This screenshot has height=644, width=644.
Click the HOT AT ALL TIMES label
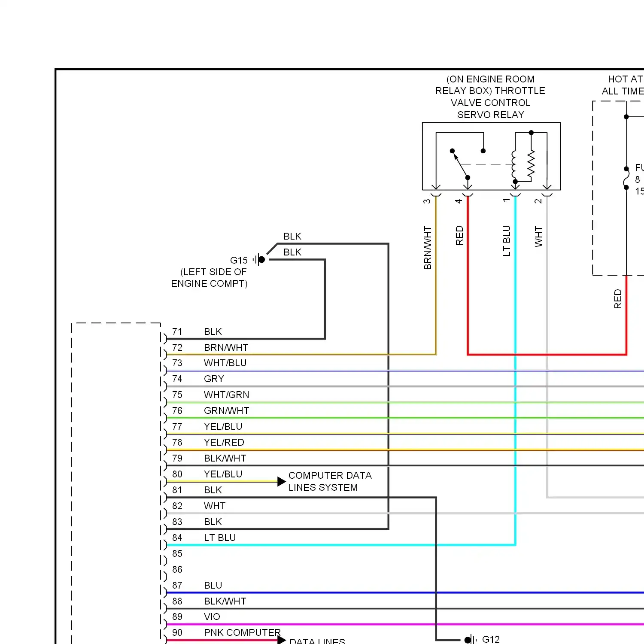623,85
